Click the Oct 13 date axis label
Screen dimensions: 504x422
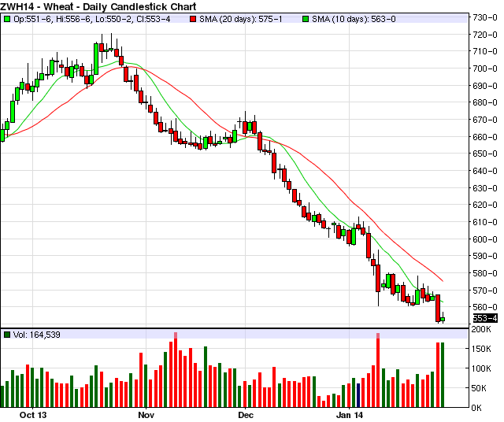tap(33, 415)
